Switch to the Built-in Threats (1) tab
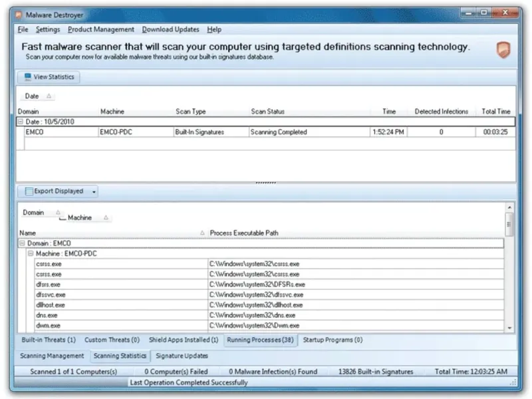532x399 pixels. 49,340
